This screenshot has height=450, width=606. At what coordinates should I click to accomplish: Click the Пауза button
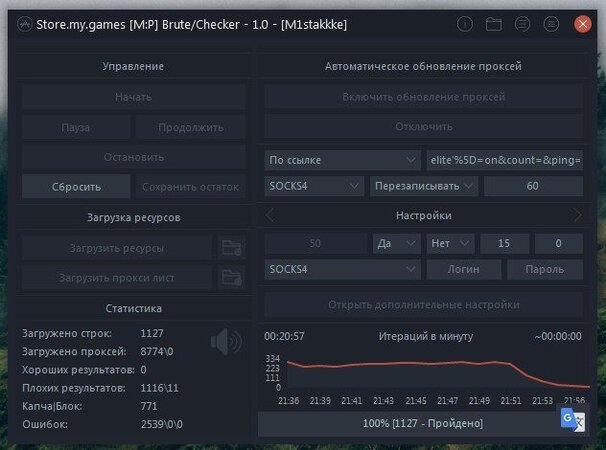click(76, 127)
